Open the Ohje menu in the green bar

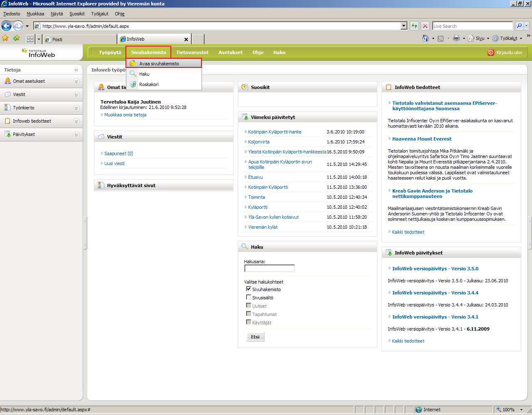pyautogui.click(x=258, y=52)
